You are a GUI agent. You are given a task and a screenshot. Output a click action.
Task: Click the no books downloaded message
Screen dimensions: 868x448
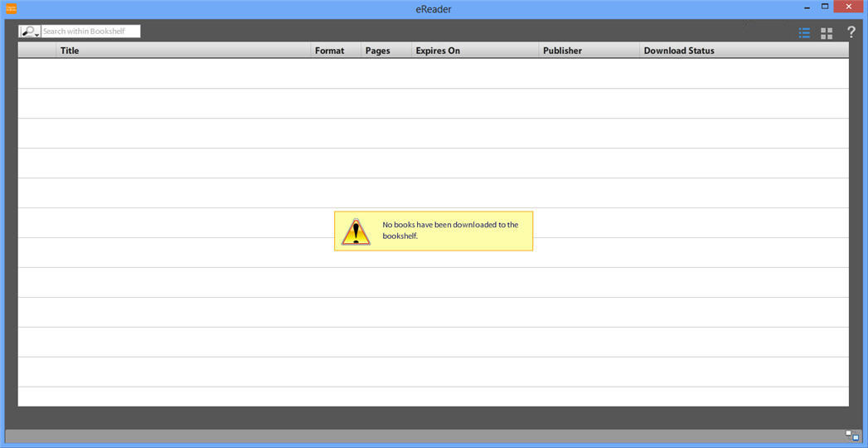click(x=450, y=230)
